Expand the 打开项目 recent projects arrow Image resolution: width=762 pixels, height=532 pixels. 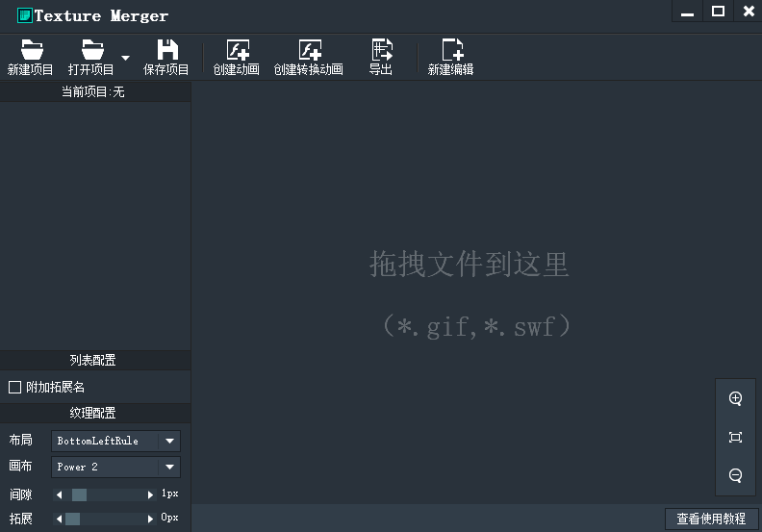125,58
